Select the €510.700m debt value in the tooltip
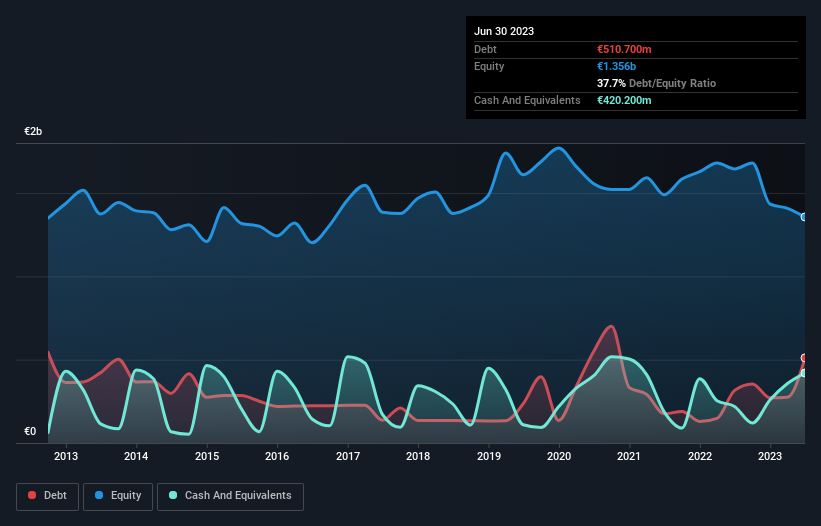 [x=624, y=49]
